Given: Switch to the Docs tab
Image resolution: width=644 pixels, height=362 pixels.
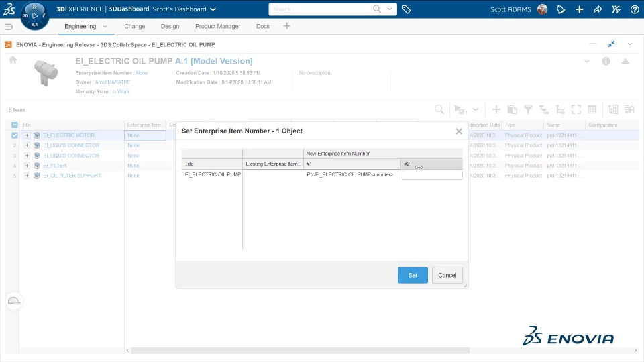Looking at the screenshot, I should tap(263, 26).
